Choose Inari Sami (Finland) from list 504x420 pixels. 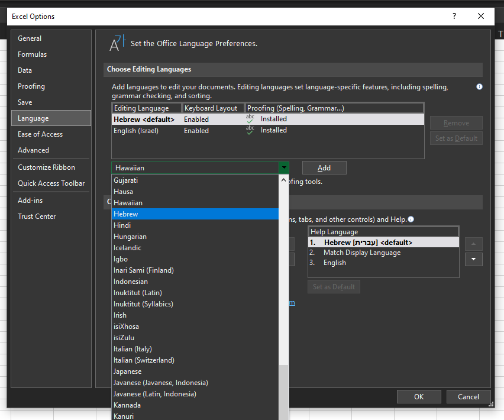point(195,270)
